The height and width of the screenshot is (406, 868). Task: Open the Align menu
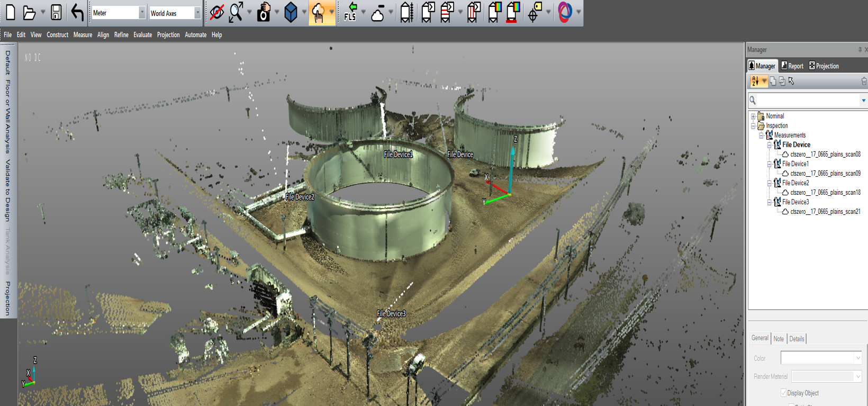(103, 35)
